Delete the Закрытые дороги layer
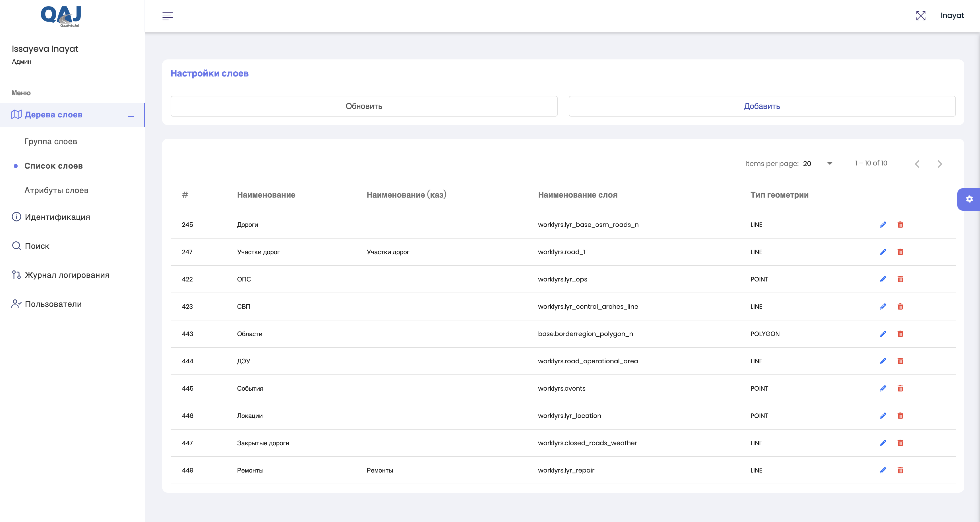 point(900,443)
